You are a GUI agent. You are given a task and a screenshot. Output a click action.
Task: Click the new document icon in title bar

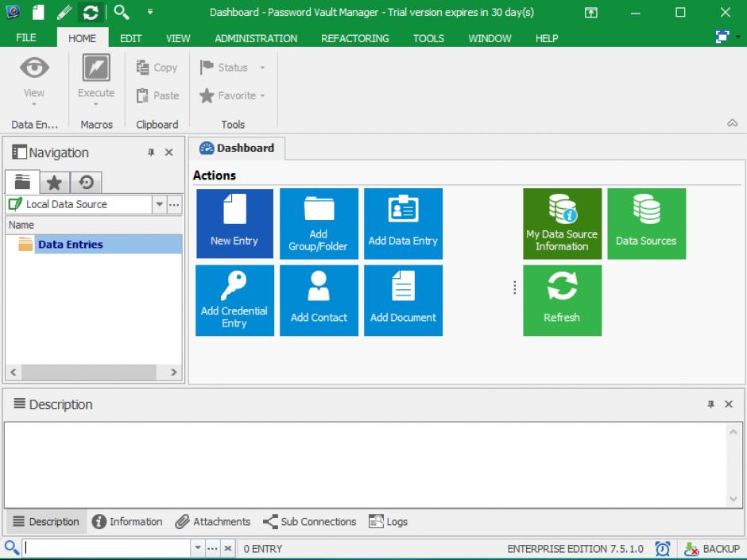[x=38, y=12]
